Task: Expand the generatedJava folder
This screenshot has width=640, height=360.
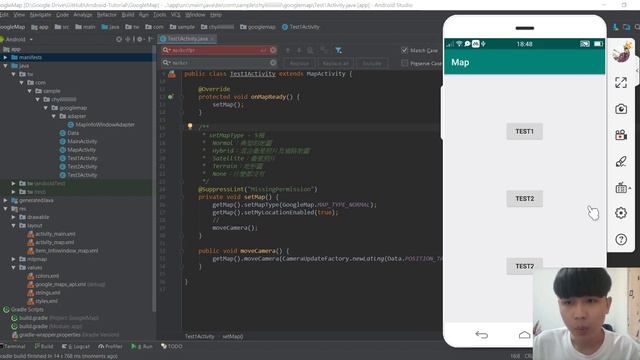Action: 5,200
